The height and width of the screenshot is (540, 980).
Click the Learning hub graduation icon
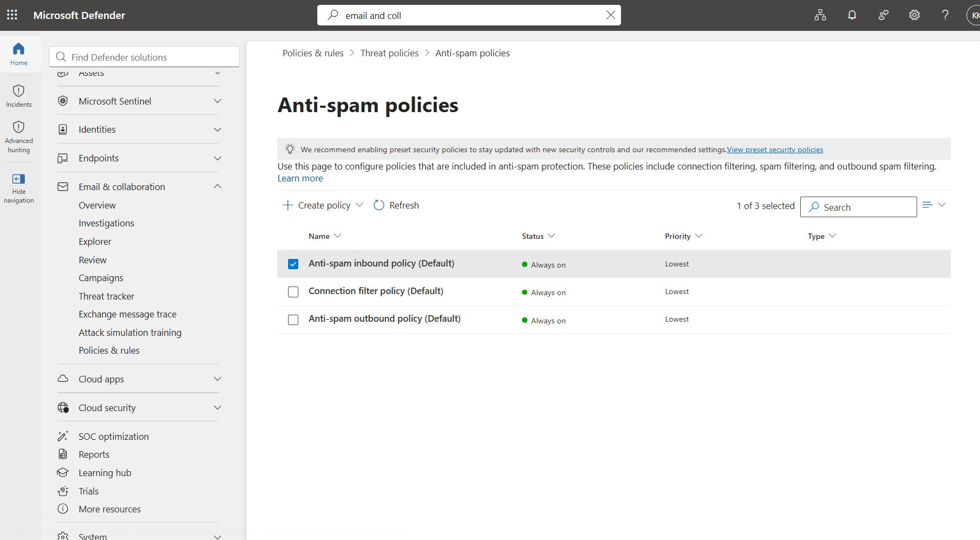63,472
